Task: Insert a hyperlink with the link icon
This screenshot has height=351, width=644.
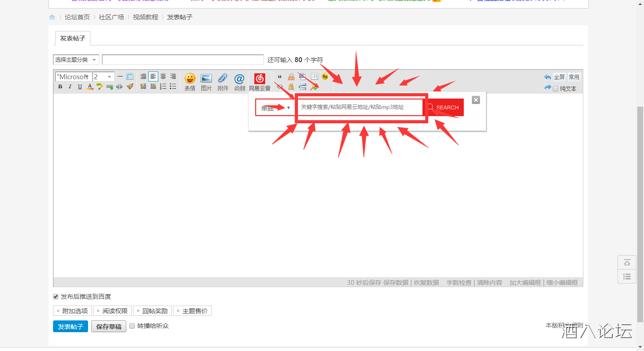Action: [x=110, y=87]
